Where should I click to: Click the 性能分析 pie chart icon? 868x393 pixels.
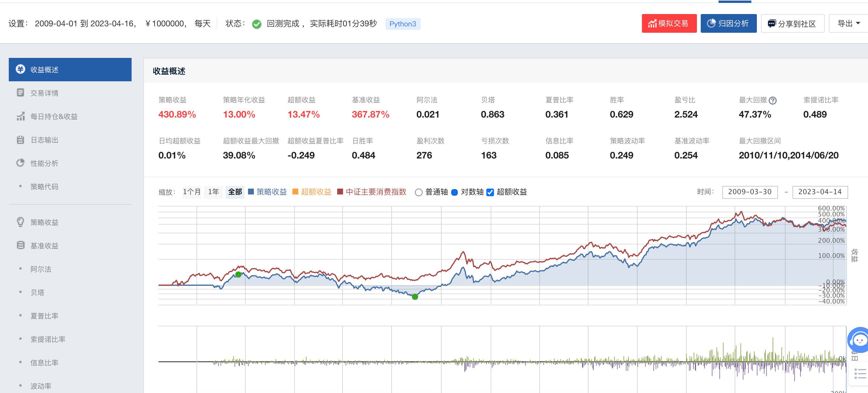coord(20,163)
